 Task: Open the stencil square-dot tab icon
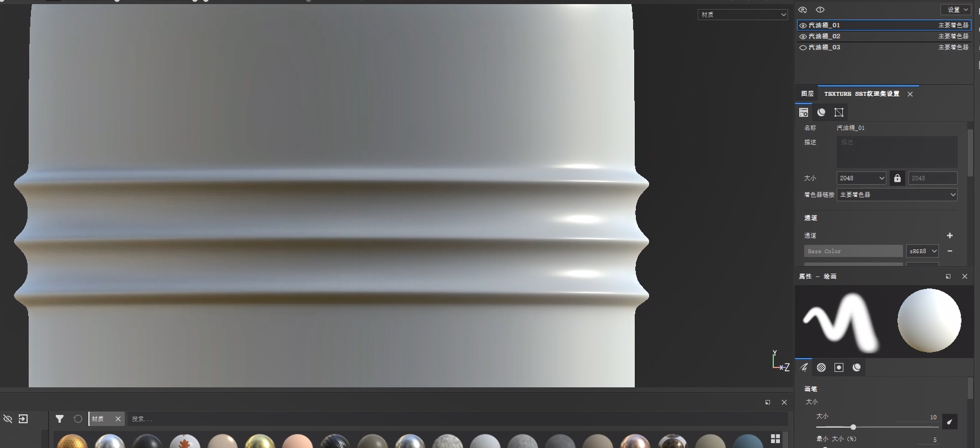839,367
